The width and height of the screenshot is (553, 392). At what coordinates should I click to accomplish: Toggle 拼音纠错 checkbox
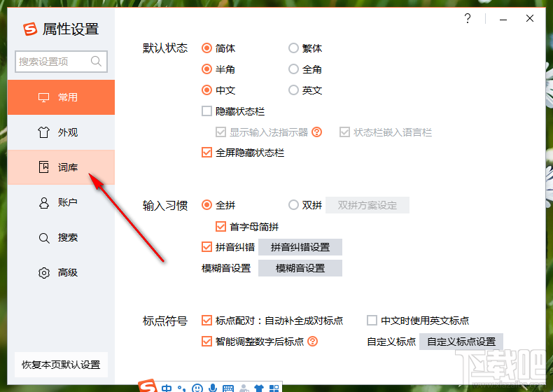click(206, 246)
